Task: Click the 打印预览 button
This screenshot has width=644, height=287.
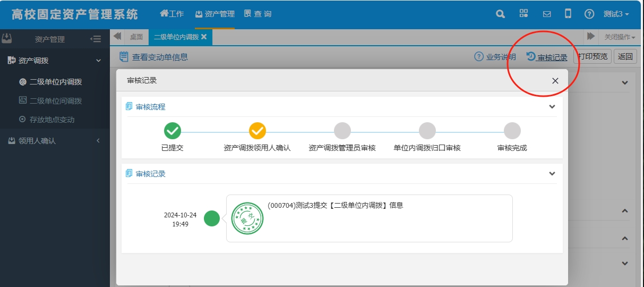Action: click(x=593, y=57)
